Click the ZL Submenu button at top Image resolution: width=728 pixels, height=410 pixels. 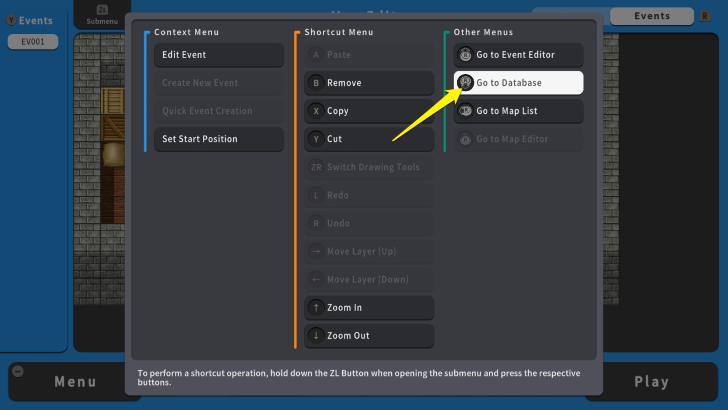(101, 15)
